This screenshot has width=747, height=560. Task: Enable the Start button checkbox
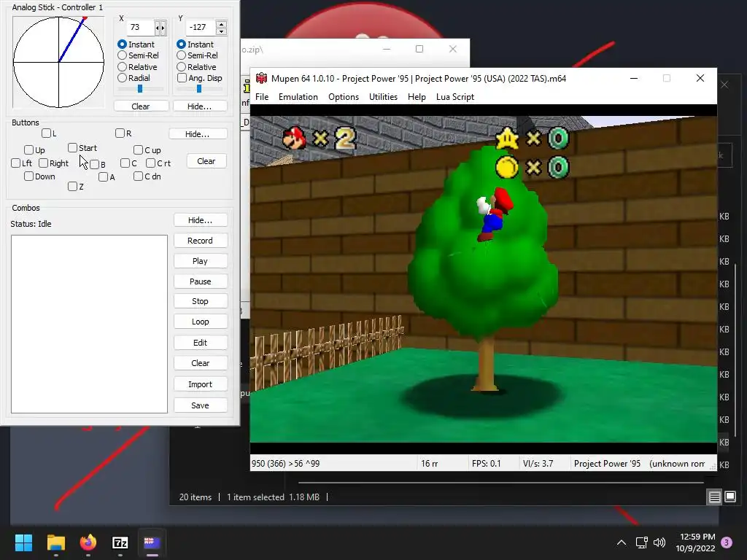(72, 147)
